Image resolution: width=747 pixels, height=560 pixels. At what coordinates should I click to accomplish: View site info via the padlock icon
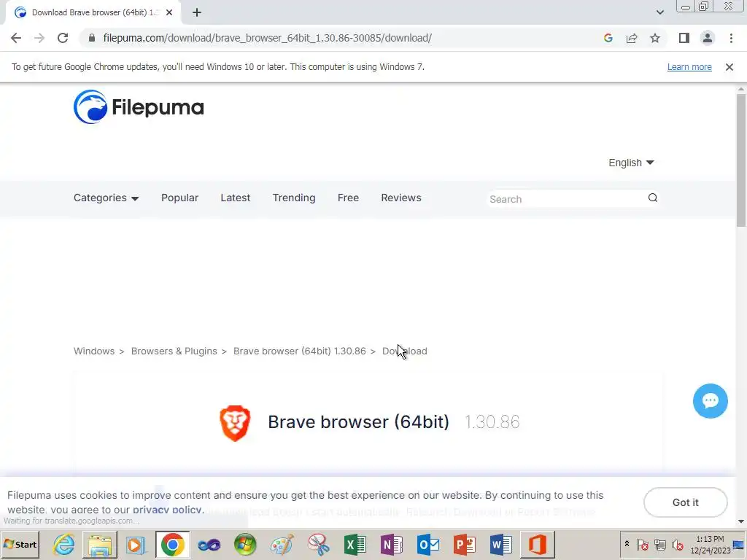[92, 38]
